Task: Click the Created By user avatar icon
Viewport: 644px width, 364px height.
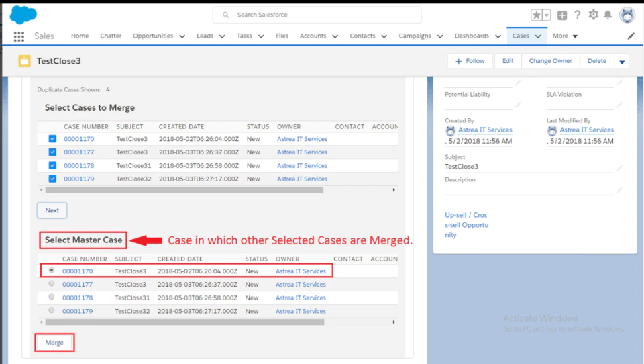Action: pyautogui.click(x=451, y=131)
